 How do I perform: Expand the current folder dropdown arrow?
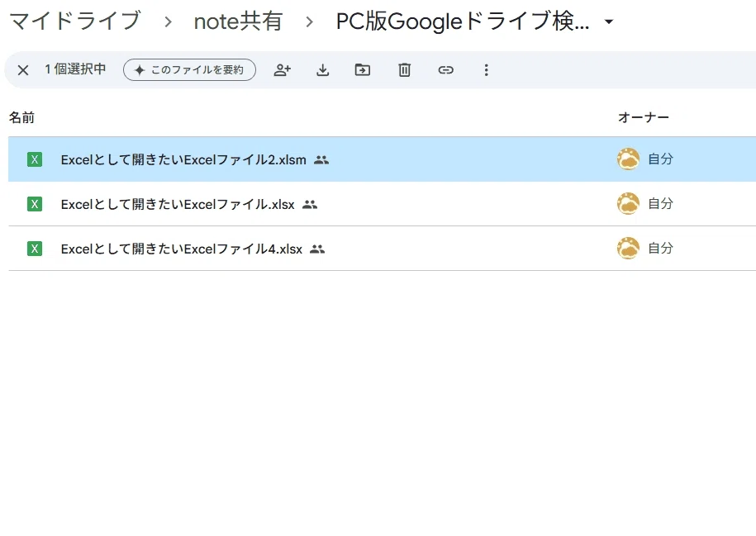(x=609, y=21)
